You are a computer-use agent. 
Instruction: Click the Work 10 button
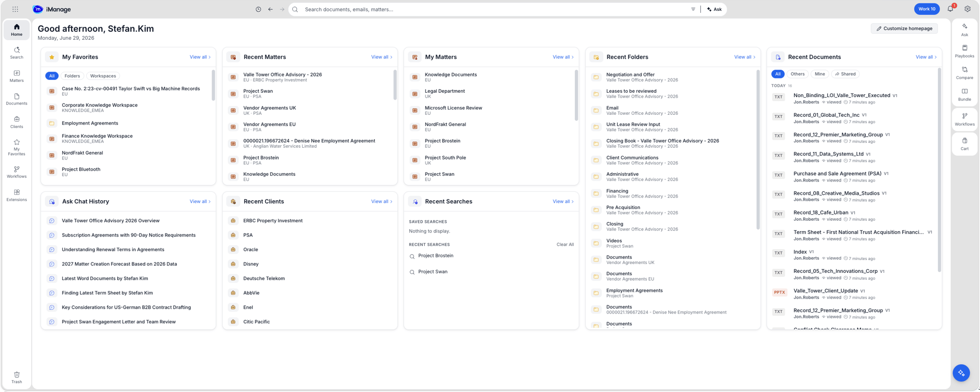point(927,9)
